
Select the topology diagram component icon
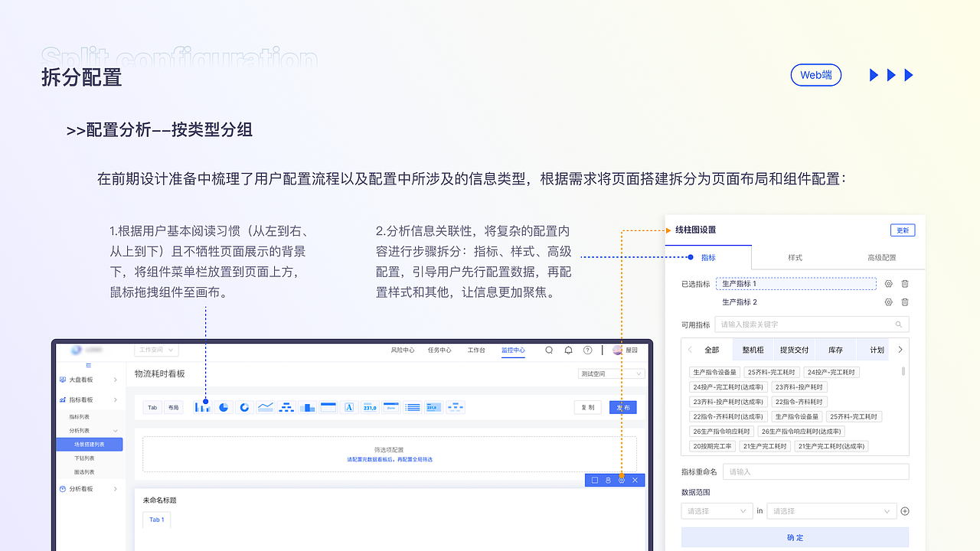(x=286, y=407)
